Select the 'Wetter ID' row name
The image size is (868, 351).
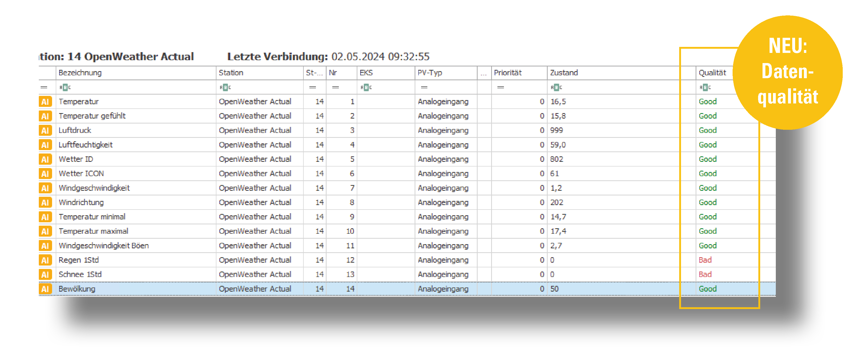[76, 159]
